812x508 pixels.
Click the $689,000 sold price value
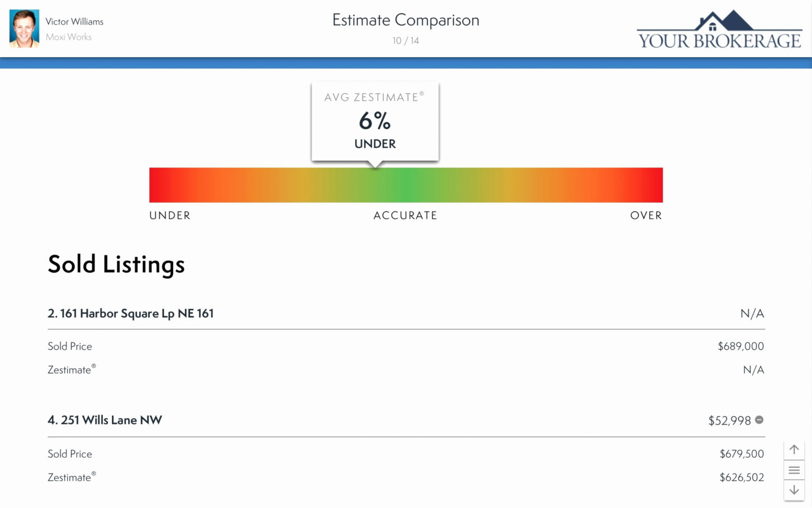(740, 346)
